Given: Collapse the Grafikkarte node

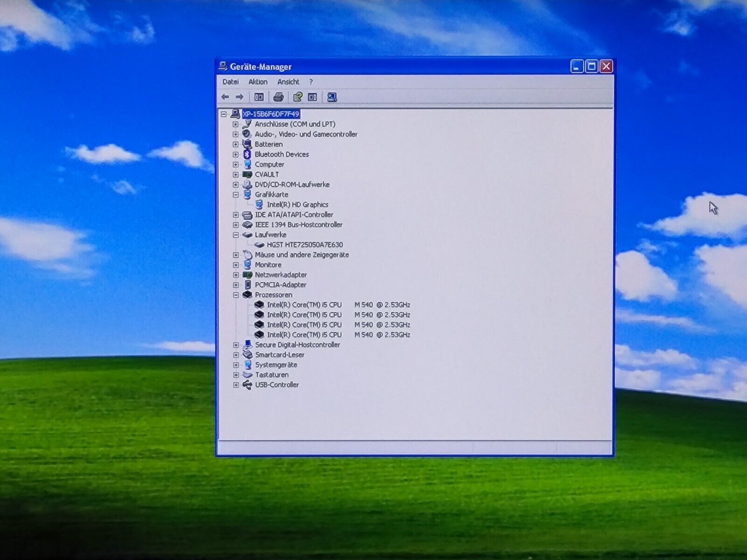Looking at the screenshot, I should pyautogui.click(x=236, y=195).
